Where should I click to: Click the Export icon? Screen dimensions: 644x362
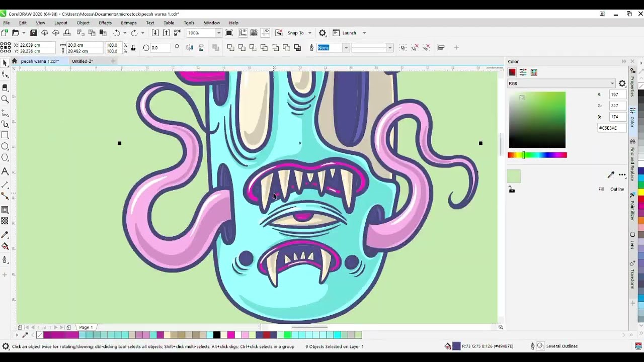(166, 33)
